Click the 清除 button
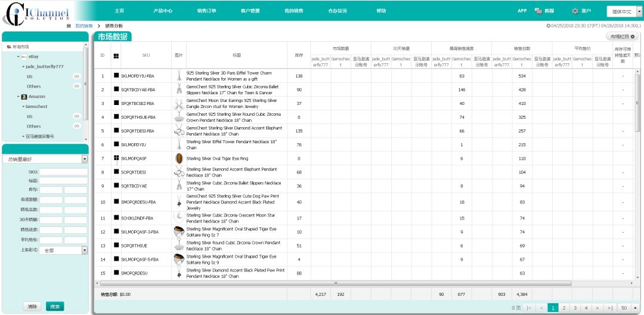The height and width of the screenshot is (315, 644). click(x=32, y=307)
